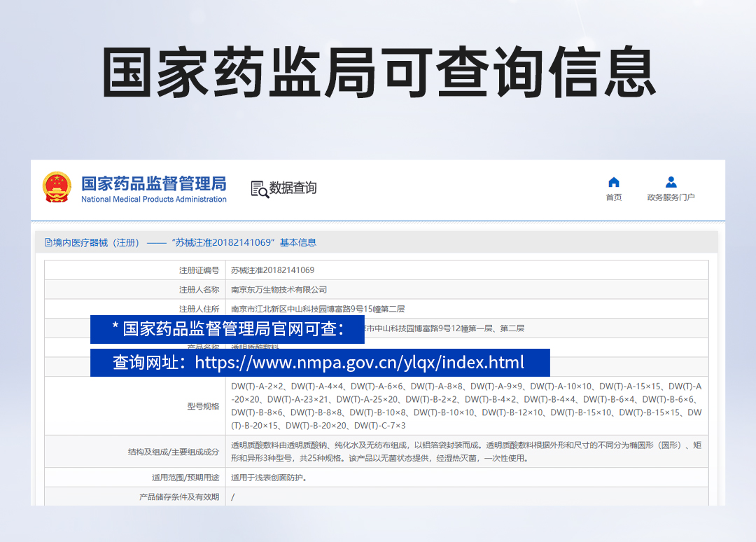Image resolution: width=756 pixels, height=542 pixels.
Task: Select the address text ending 12幢第一层、第二层
Action: coord(444,328)
